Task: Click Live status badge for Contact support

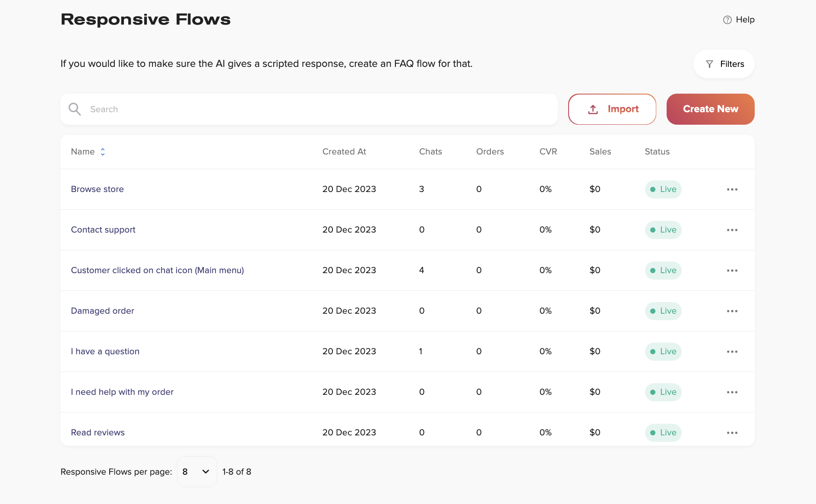Action: pos(663,230)
